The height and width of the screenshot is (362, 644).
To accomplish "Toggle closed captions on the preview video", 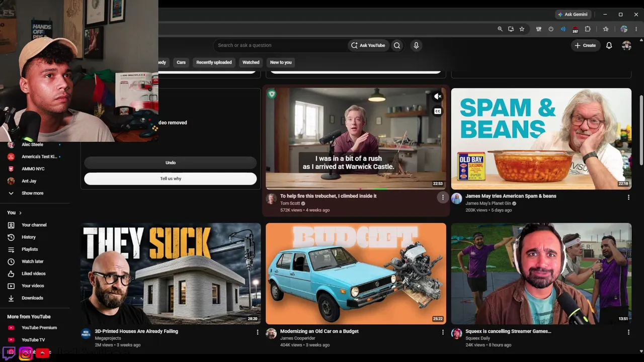I will [x=438, y=111].
